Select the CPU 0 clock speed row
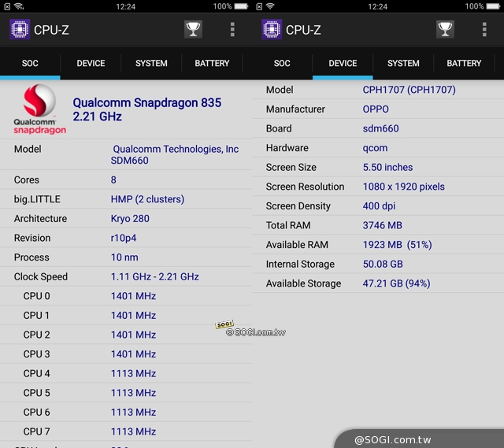This screenshot has width=504, height=448. pyautogui.click(x=126, y=296)
